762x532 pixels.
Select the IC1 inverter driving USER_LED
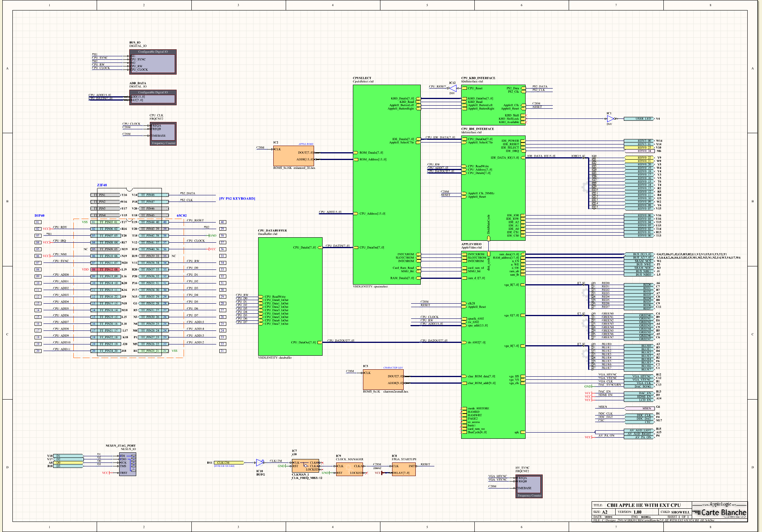point(611,119)
